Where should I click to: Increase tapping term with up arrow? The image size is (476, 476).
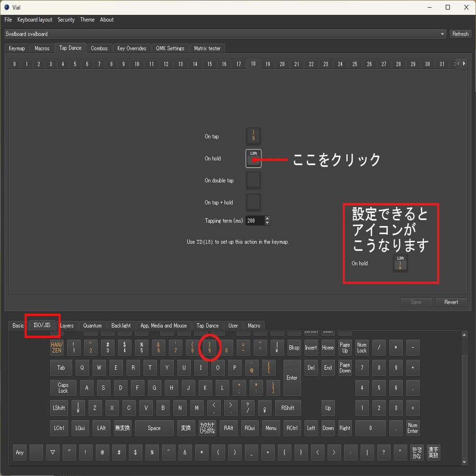tap(267, 218)
